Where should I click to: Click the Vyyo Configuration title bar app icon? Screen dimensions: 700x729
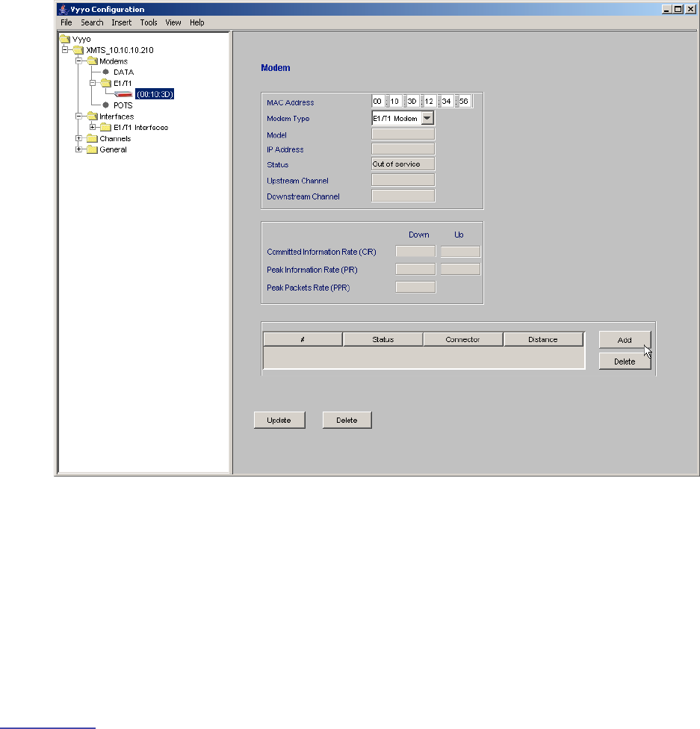tap(64, 9)
